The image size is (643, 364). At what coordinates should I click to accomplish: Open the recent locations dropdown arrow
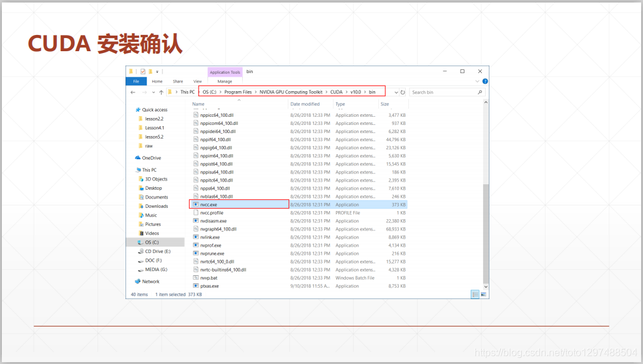pos(154,92)
